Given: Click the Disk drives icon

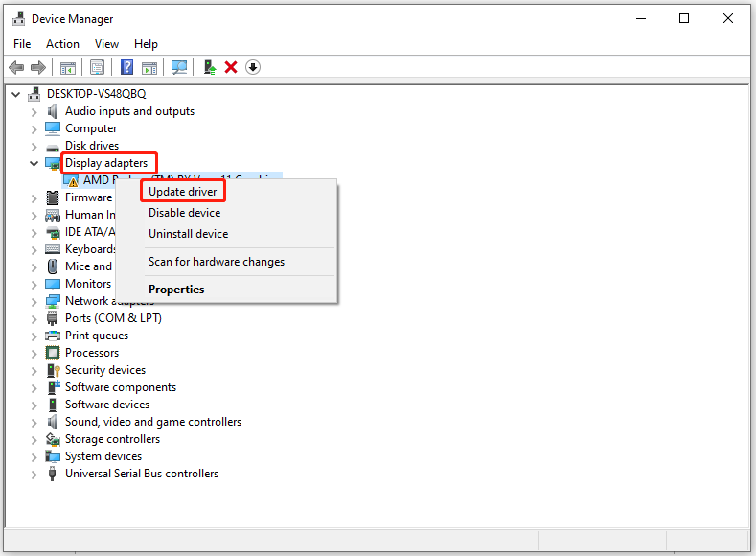Looking at the screenshot, I should (53, 147).
